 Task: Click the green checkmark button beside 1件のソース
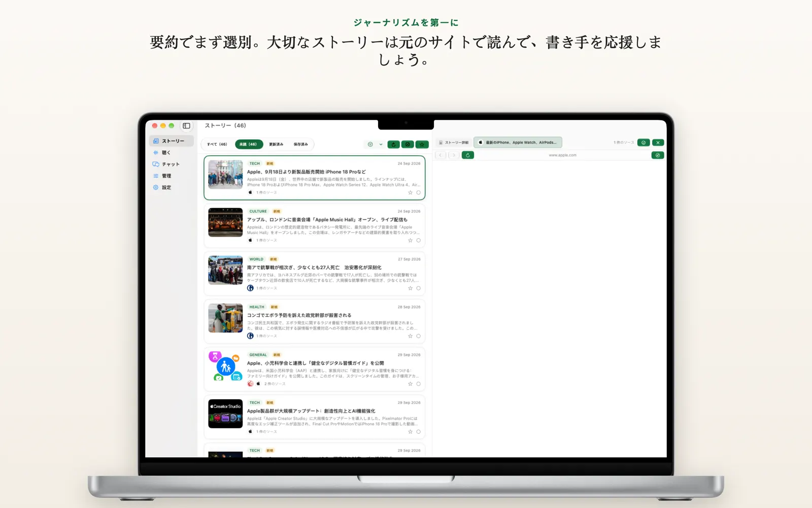(644, 143)
